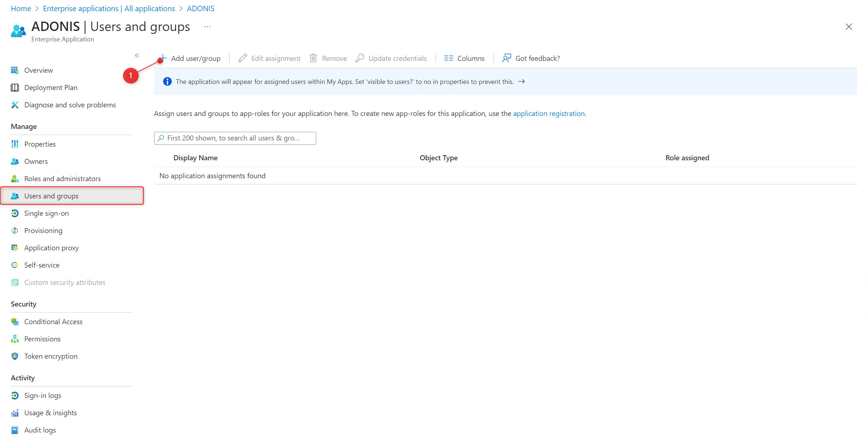868x443 pixels.
Task: Navigate to Enterprise applications breadcrumb
Action: [x=109, y=8]
